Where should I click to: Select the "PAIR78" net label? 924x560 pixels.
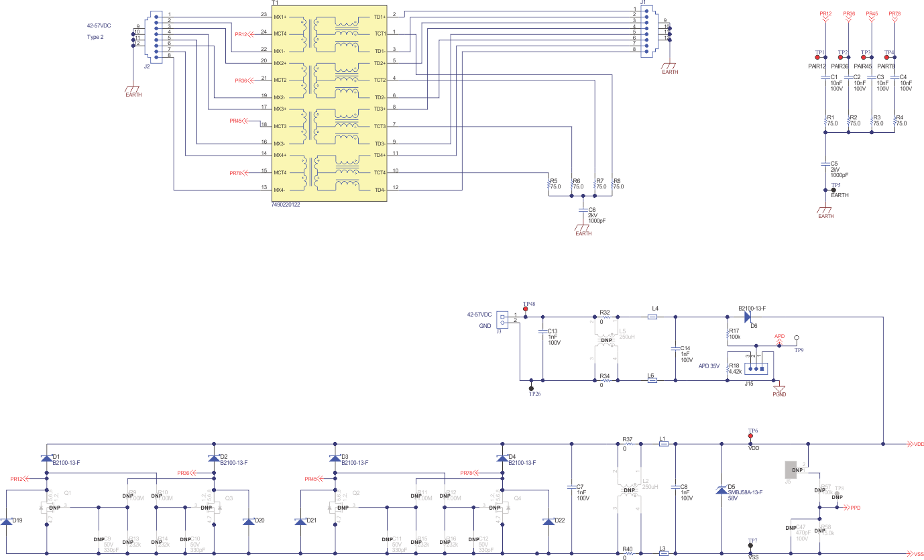tap(886, 66)
